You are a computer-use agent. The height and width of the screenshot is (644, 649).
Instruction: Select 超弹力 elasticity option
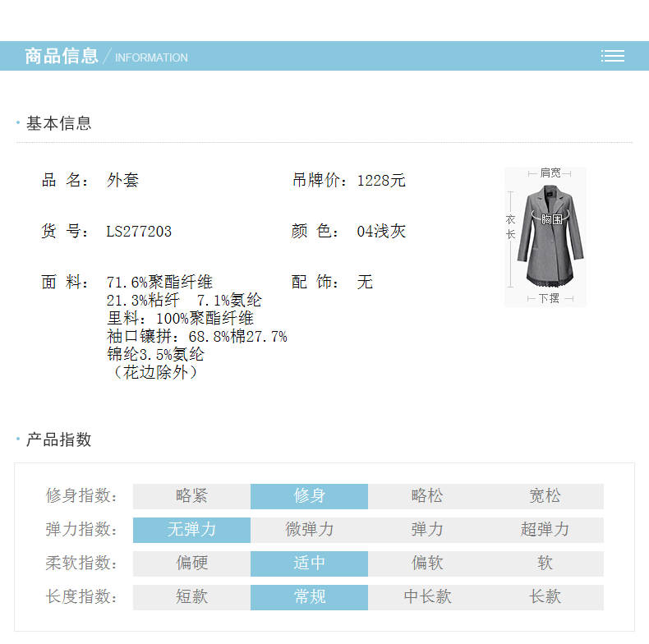point(545,530)
